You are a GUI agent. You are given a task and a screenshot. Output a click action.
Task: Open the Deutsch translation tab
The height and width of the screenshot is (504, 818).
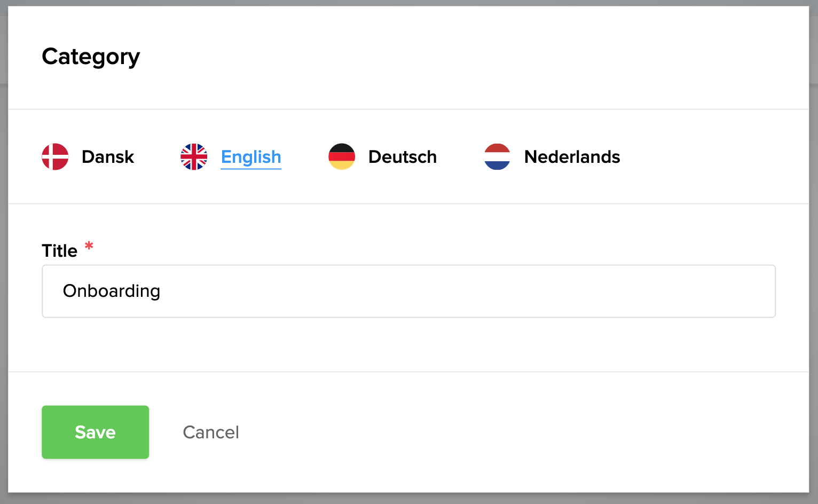tap(402, 156)
